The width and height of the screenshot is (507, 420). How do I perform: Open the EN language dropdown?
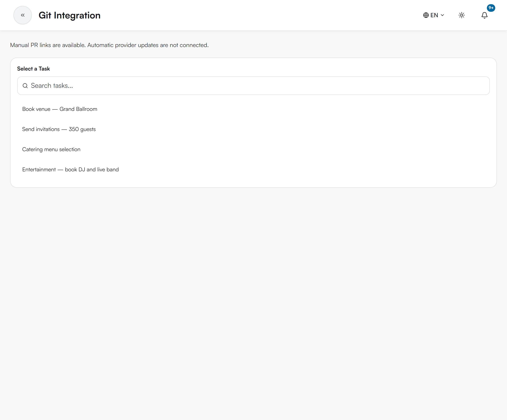(434, 15)
